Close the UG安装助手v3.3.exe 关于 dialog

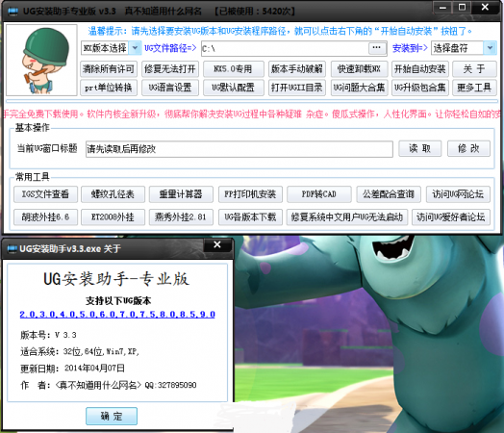click(x=217, y=245)
